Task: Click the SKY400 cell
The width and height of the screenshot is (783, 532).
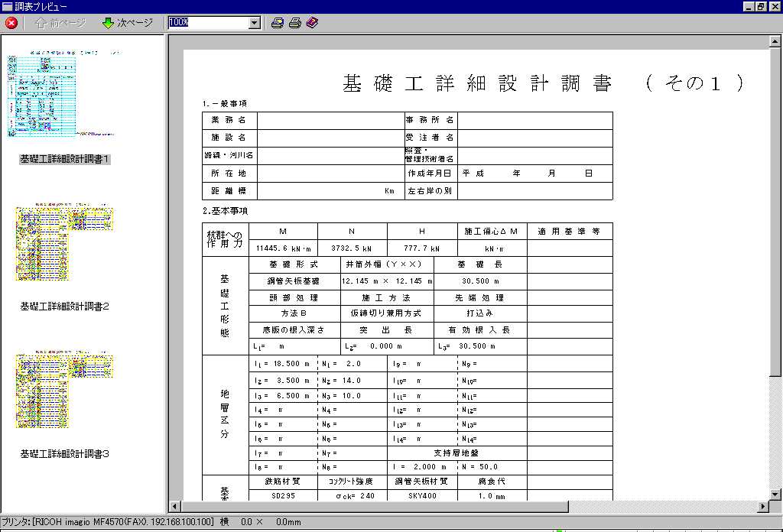Action: tap(422, 495)
